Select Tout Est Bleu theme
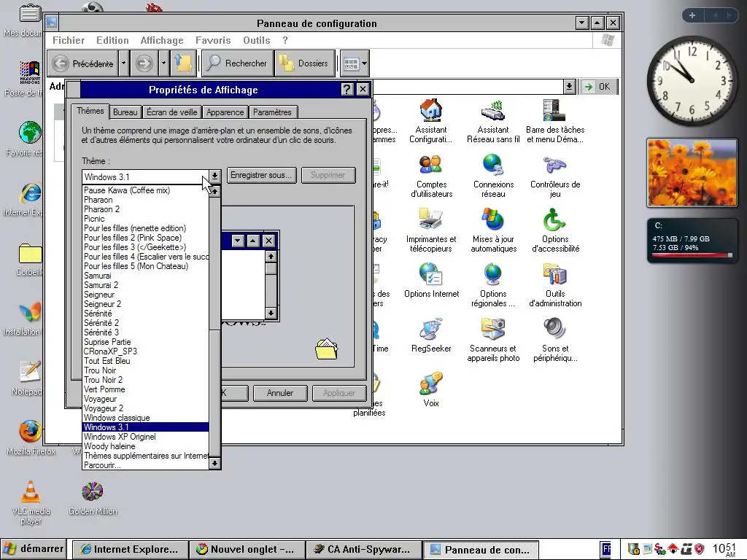Image resolution: width=747 pixels, height=560 pixels. [x=145, y=360]
